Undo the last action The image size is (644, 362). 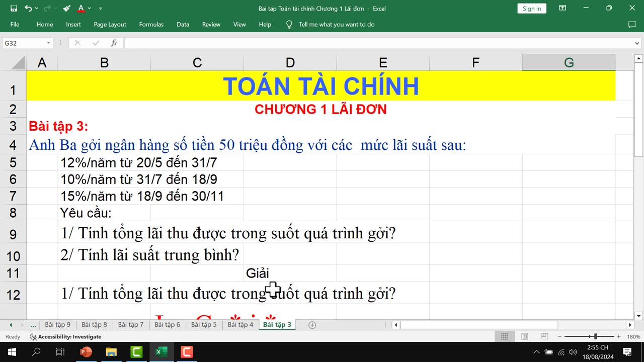pos(28,8)
